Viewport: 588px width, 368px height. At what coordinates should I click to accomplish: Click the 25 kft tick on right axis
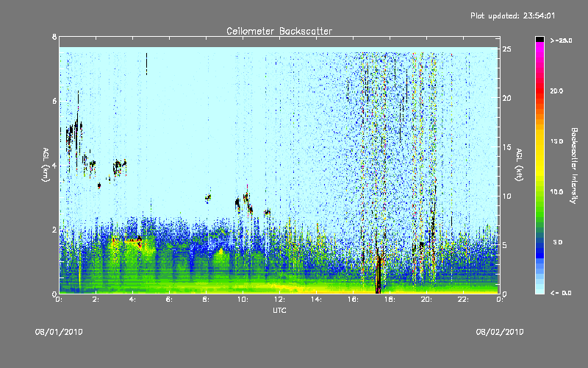[x=507, y=49]
